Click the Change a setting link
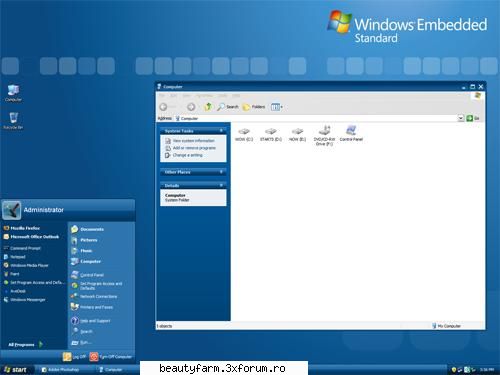 coord(184,155)
